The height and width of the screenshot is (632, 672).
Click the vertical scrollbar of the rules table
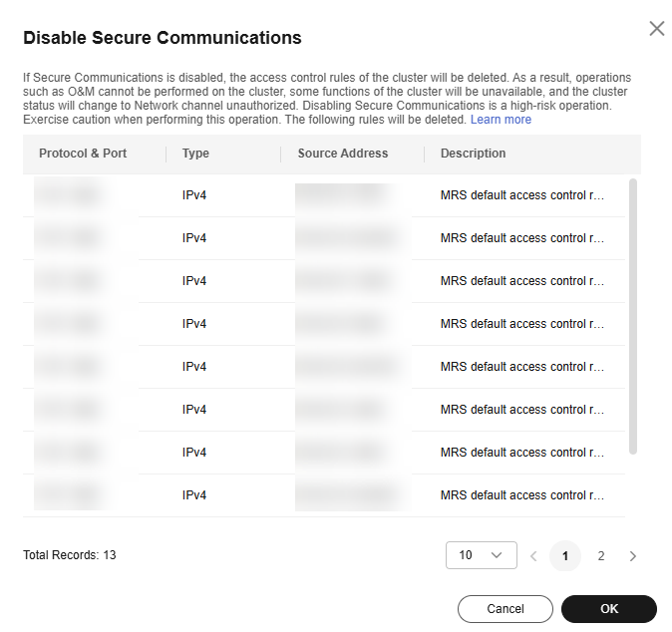[x=633, y=316]
